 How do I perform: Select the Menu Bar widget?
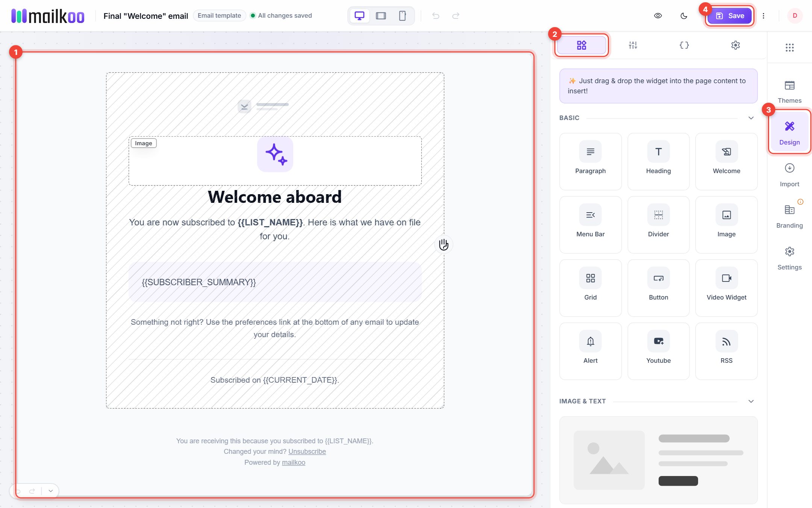[590, 225]
